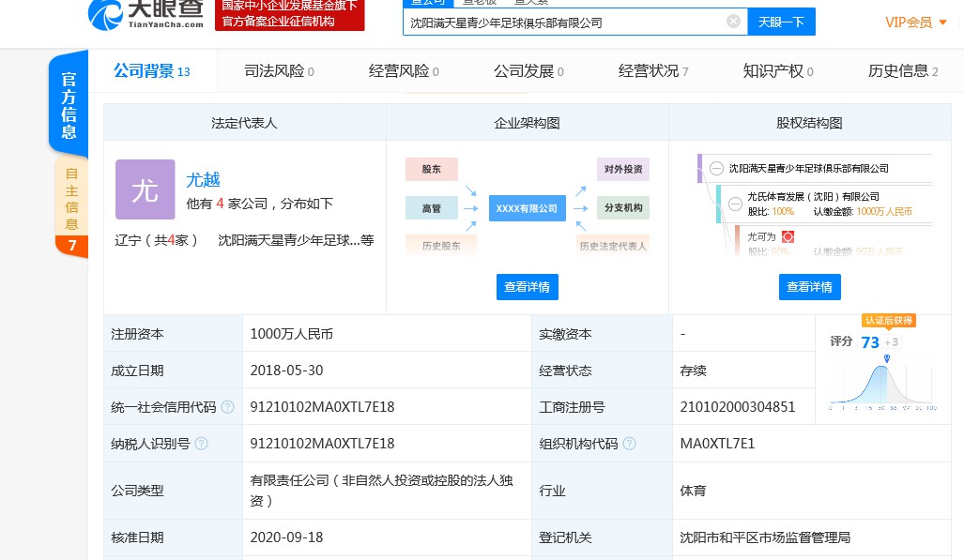Open the 公司发展 tab
The image size is (964, 560).
coord(528,71)
